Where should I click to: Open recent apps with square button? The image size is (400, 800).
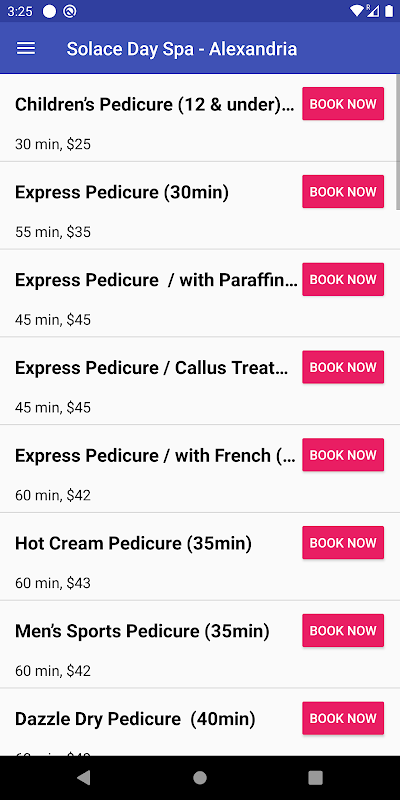[x=316, y=778]
